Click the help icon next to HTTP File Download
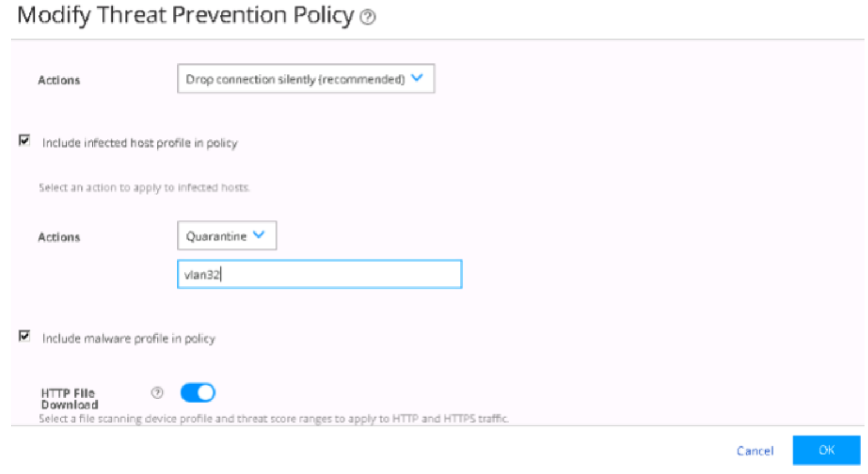The image size is (868, 474). [x=157, y=393]
